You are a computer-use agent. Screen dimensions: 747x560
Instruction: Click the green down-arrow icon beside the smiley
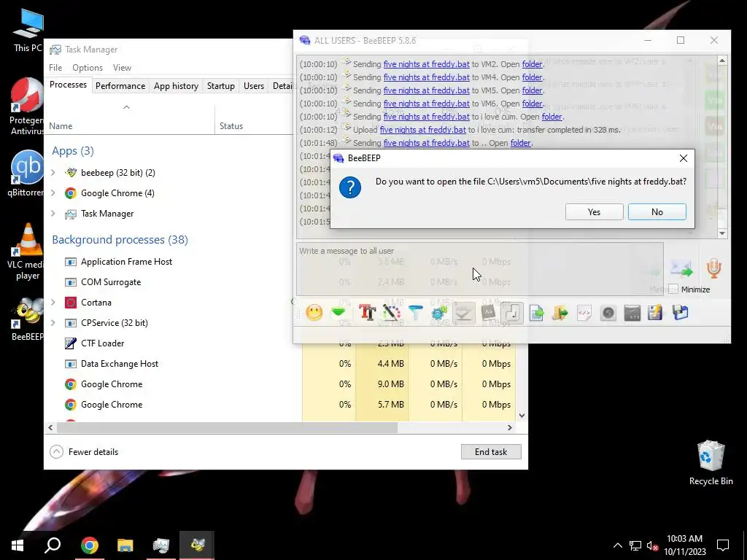(x=338, y=312)
